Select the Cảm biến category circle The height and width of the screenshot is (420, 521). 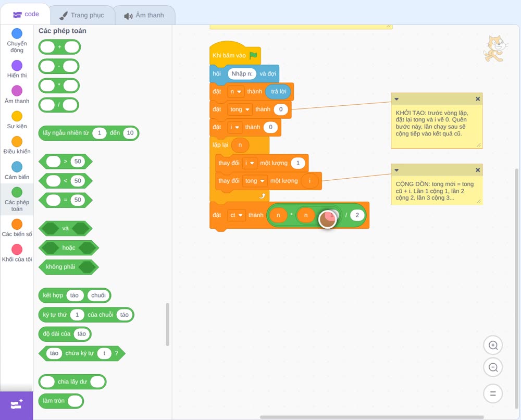coord(17,167)
